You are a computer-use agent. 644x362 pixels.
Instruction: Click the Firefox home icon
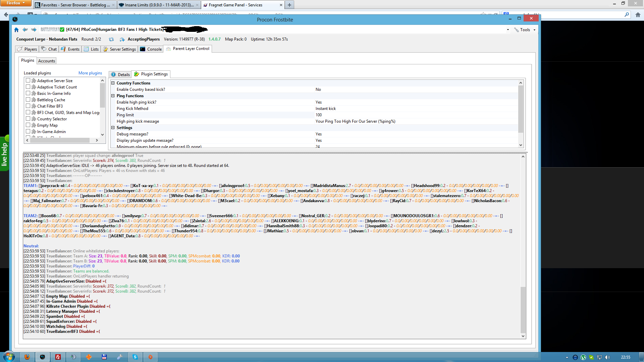tap(638, 15)
